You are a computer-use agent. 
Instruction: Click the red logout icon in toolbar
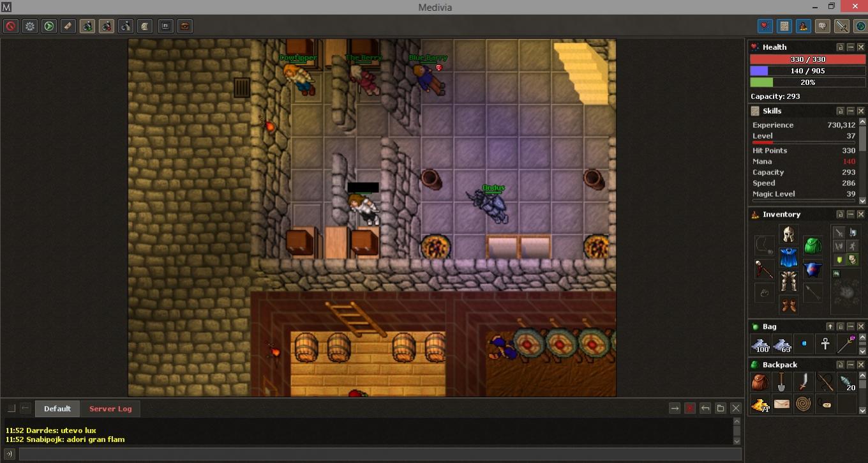11,26
